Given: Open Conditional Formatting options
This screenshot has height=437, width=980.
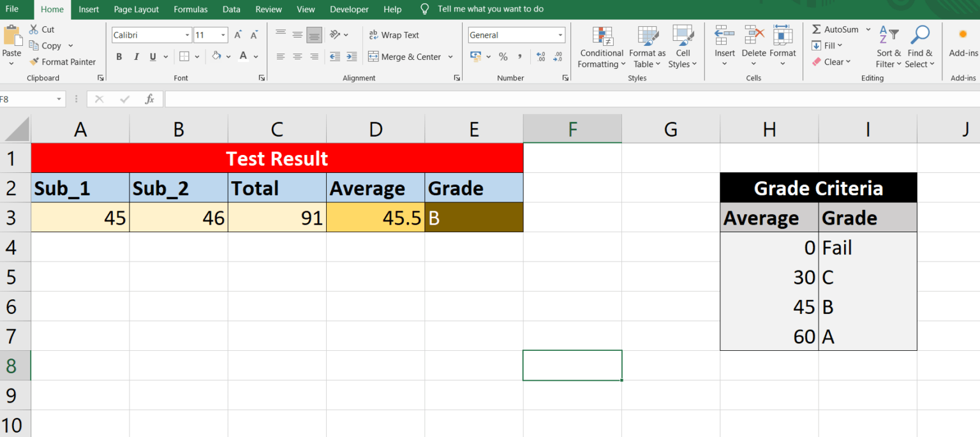Looking at the screenshot, I should [600, 46].
